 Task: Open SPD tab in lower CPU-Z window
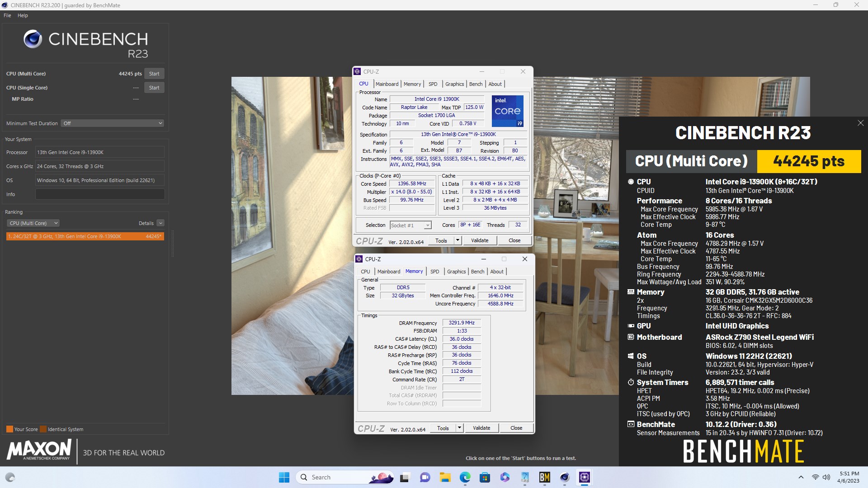[435, 272]
